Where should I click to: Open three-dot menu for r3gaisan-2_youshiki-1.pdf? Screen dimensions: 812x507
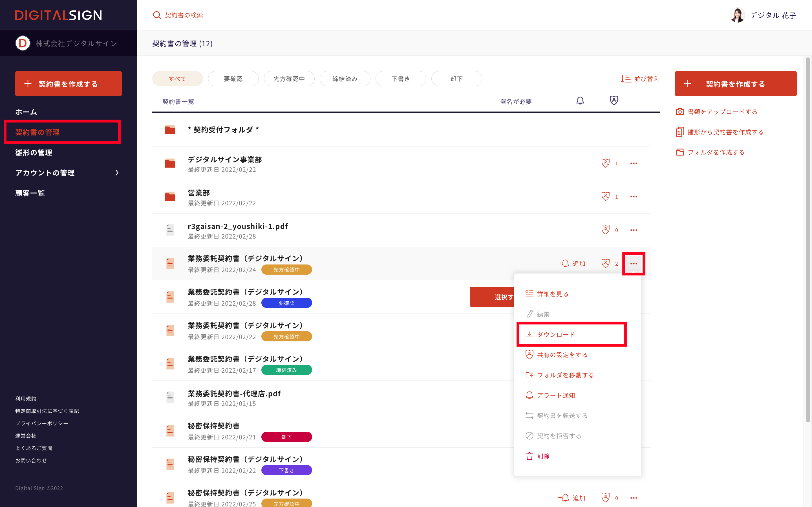coord(634,230)
